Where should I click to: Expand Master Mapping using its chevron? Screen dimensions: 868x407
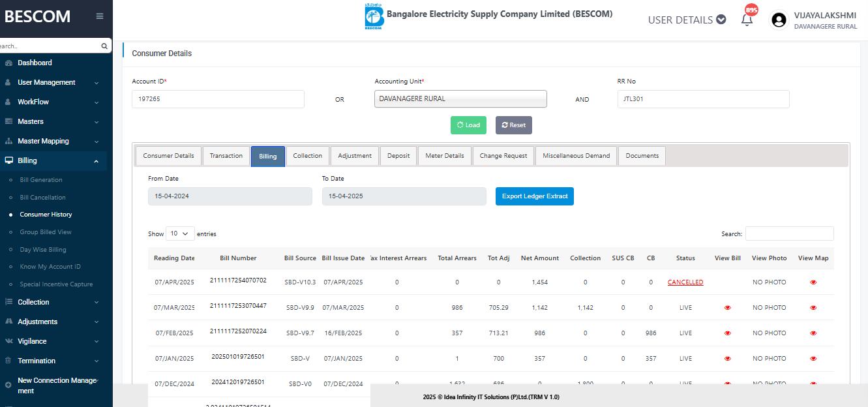tap(97, 142)
